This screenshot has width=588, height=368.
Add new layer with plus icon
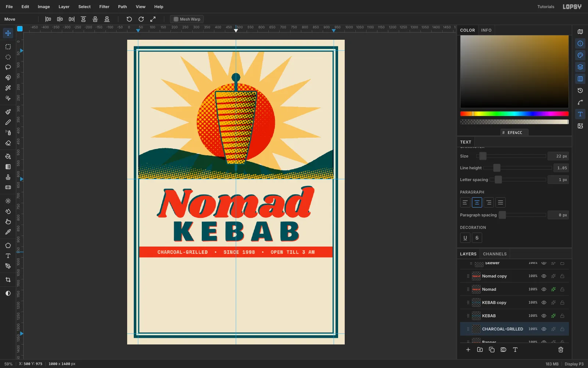468,350
